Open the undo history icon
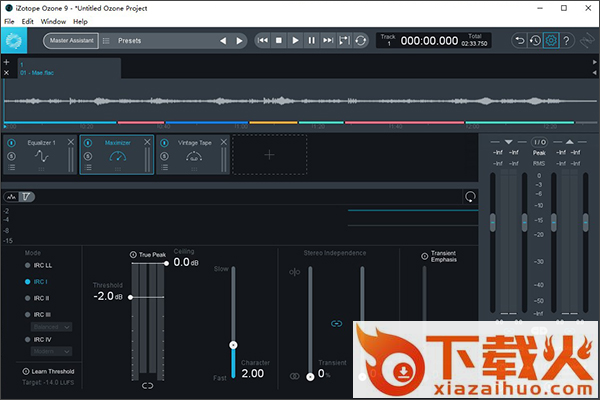Image resolution: width=600 pixels, height=400 pixels. click(x=537, y=41)
